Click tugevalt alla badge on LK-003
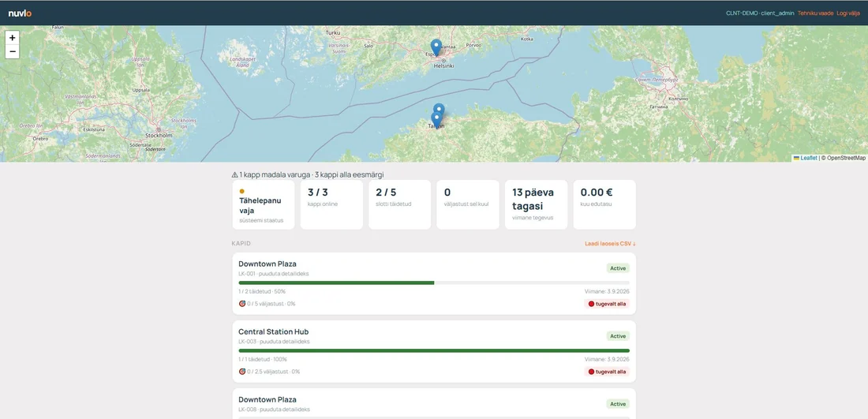Screen dimensions: 868x419 coord(607,372)
